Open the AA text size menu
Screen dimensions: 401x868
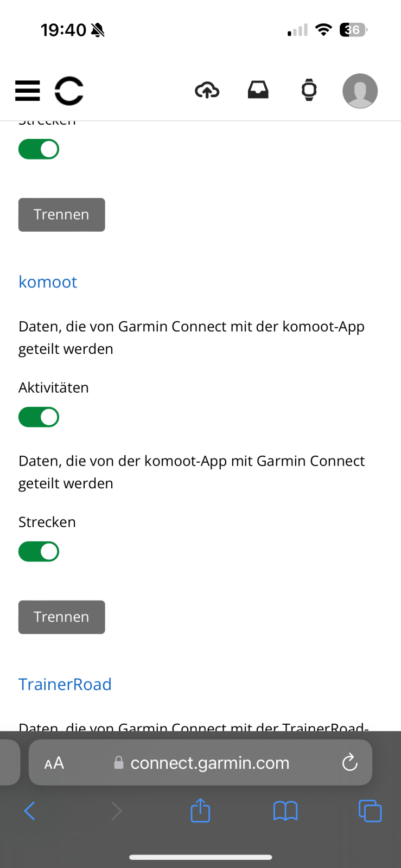tap(54, 763)
